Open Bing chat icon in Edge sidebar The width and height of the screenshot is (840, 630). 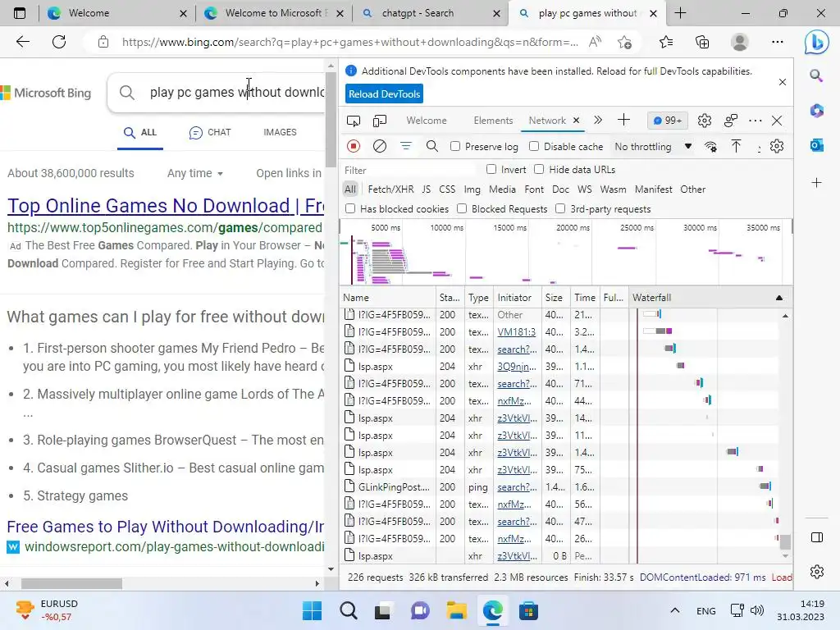click(816, 42)
